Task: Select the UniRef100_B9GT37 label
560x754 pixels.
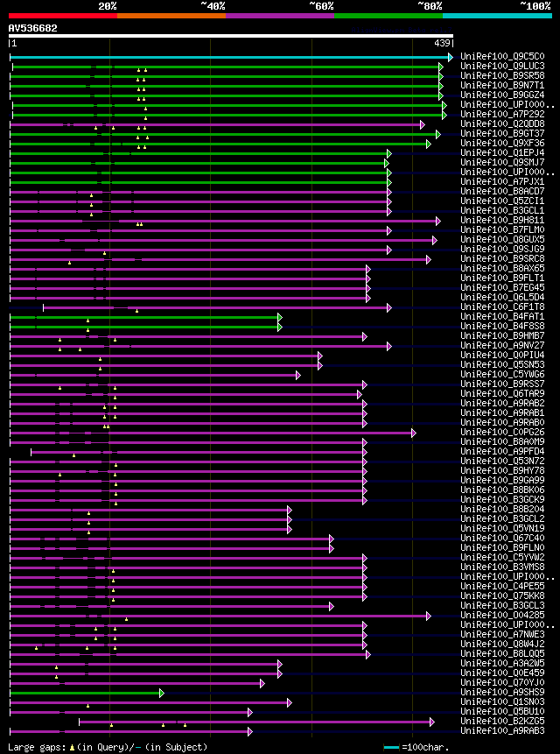Action: [x=502, y=134]
